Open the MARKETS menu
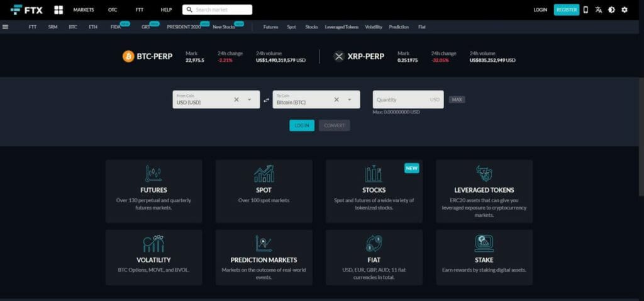Viewport: 644px width, 301px height. tap(84, 10)
